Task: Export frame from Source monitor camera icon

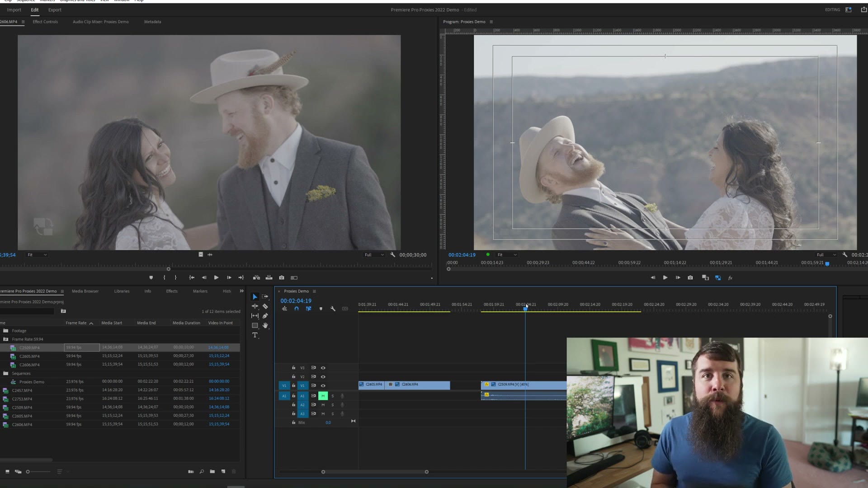Action: (282, 278)
